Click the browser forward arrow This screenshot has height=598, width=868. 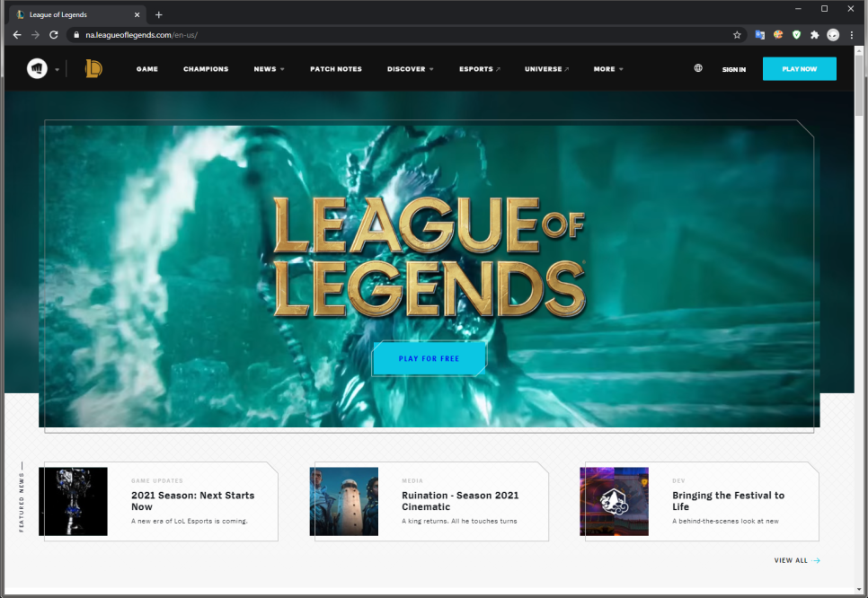pyautogui.click(x=35, y=35)
